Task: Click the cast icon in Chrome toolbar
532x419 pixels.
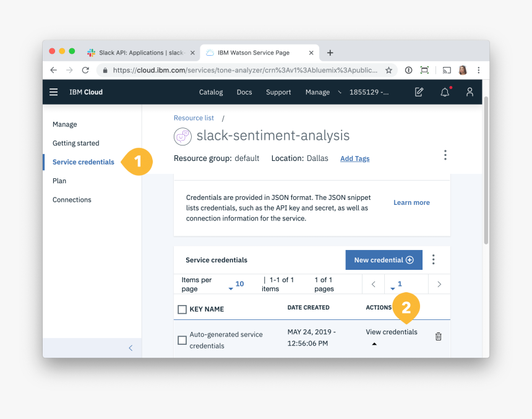Action: tap(447, 71)
